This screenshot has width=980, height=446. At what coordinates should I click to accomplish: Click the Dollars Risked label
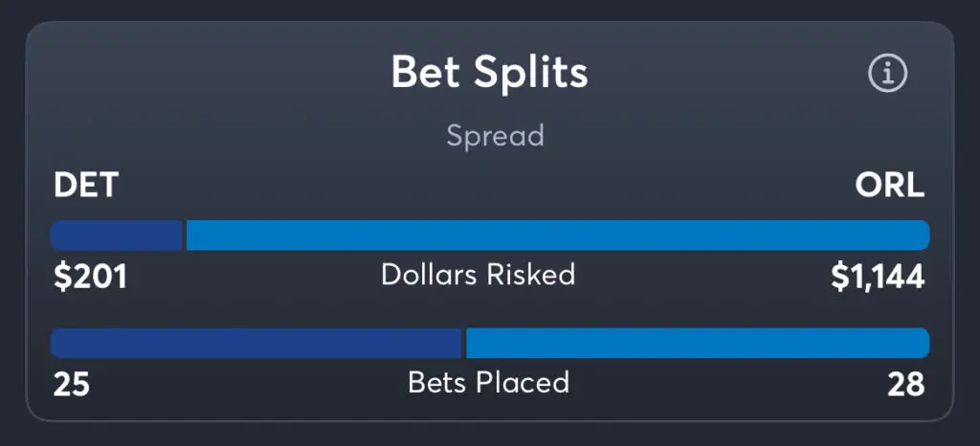(x=479, y=275)
